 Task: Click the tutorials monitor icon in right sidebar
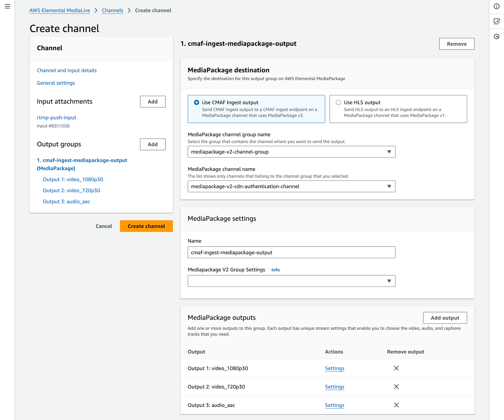tap(496, 21)
